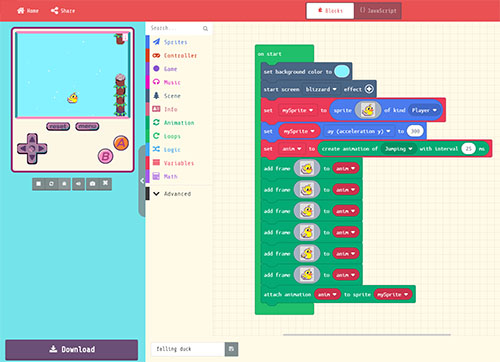
Task: Switch to the JavaScript editor tab
Action: coord(378,11)
